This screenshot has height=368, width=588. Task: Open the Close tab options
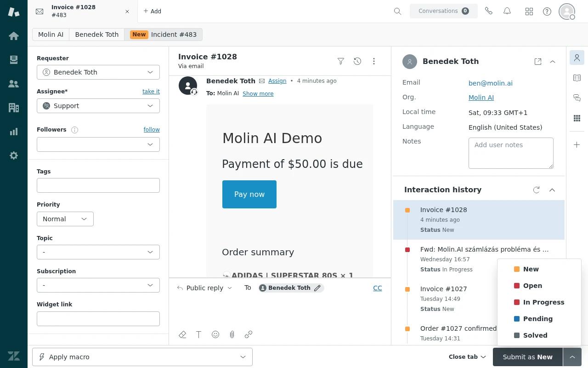pyautogui.click(x=467, y=357)
